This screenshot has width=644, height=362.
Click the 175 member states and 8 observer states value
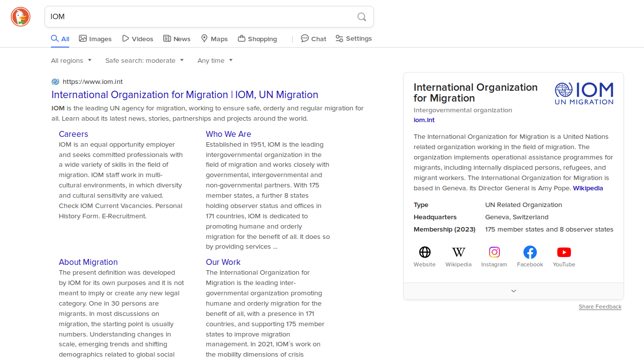coord(549,229)
